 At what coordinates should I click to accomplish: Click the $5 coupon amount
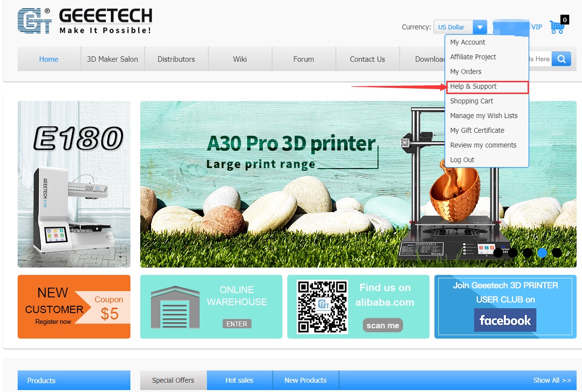point(109,314)
